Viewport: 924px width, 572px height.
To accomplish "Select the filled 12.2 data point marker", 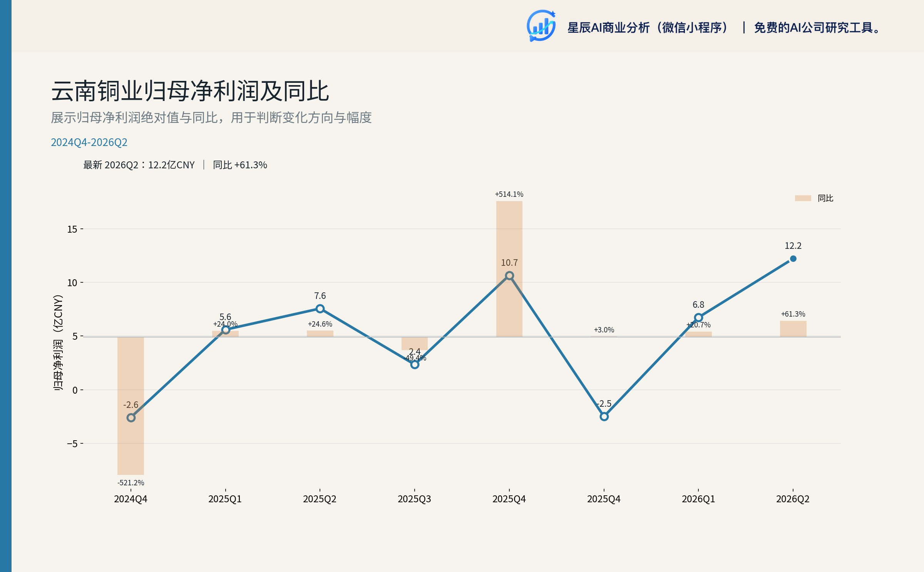I will (793, 259).
